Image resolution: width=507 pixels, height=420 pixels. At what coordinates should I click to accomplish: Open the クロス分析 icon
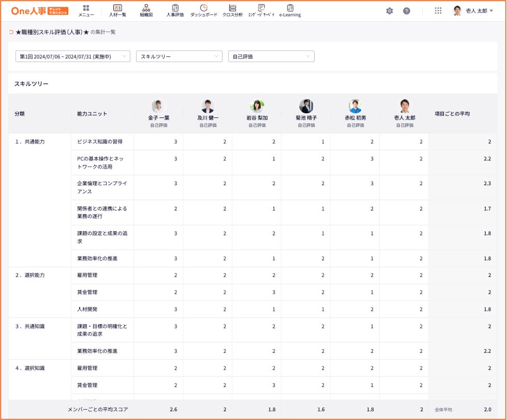pyautogui.click(x=232, y=11)
